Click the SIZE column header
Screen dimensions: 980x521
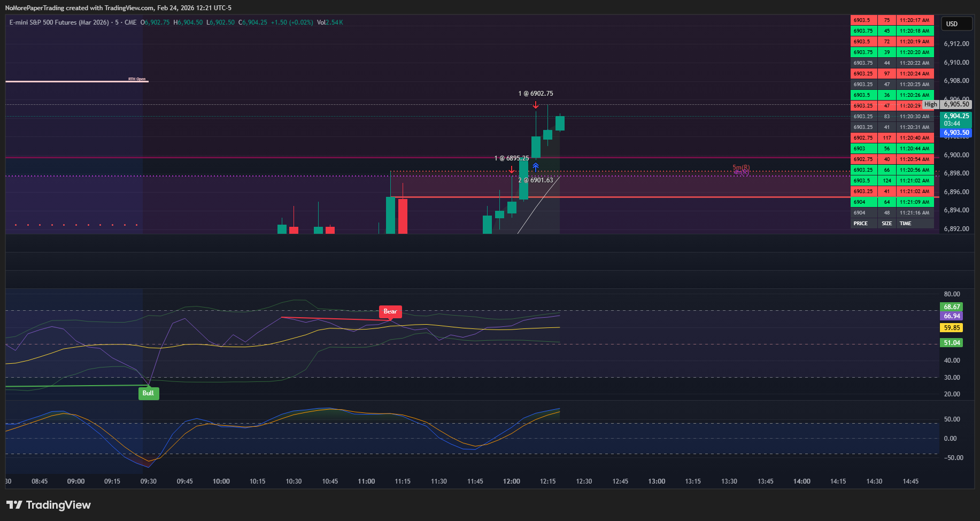tap(887, 224)
